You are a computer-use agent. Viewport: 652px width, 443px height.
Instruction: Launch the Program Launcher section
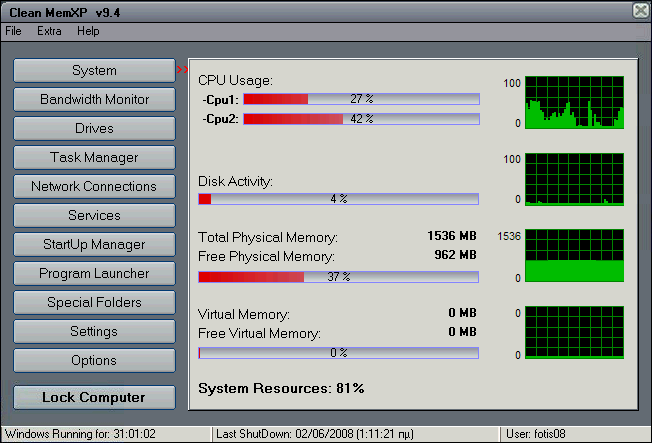(x=94, y=273)
